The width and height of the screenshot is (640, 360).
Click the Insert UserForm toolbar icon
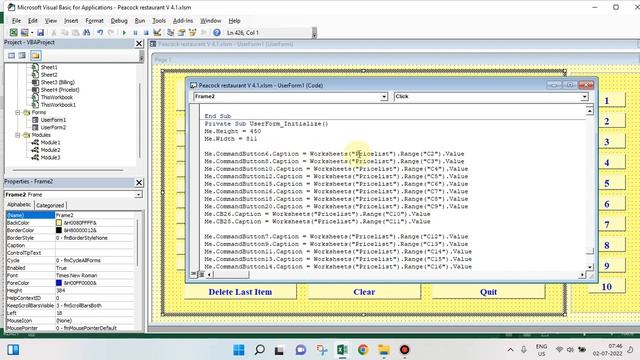click(24, 33)
